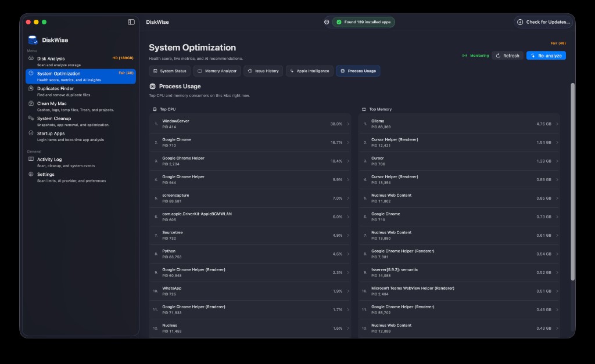The width and height of the screenshot is (595, 364).
Task: Open the Apple Intelligence tab
Action: pos(310,71)
